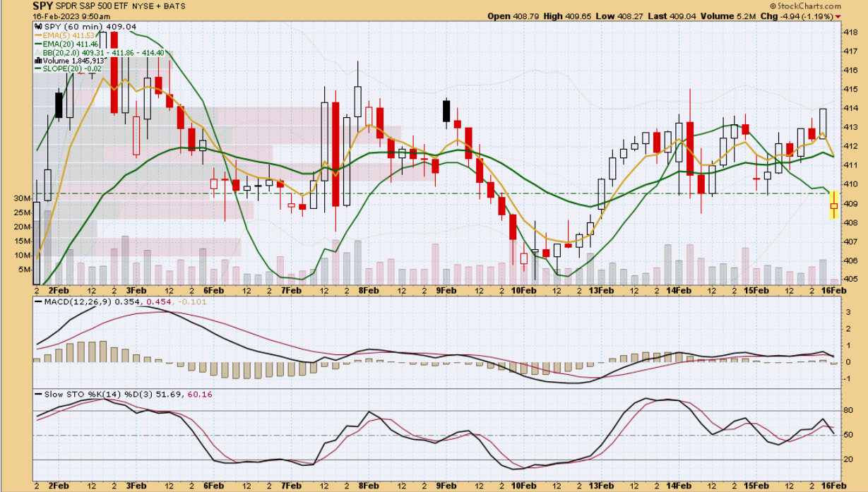Click the green SLOPE(20) line swatch in legend
868x492 pixels.
39,69
